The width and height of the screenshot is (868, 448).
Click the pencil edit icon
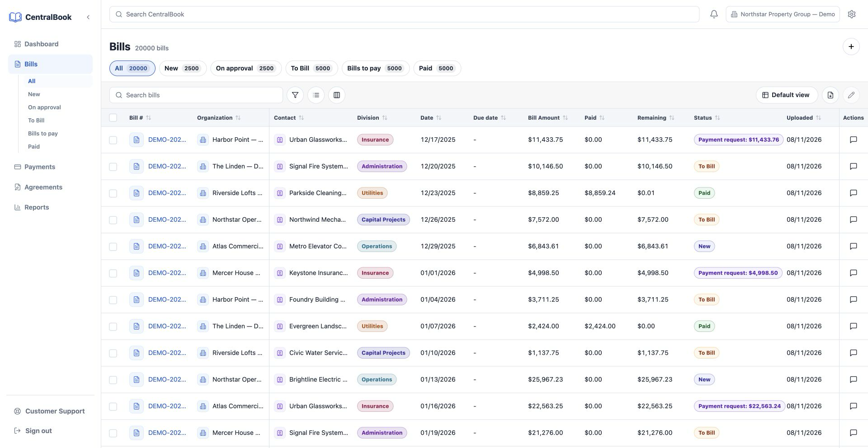tap(851, 95)
